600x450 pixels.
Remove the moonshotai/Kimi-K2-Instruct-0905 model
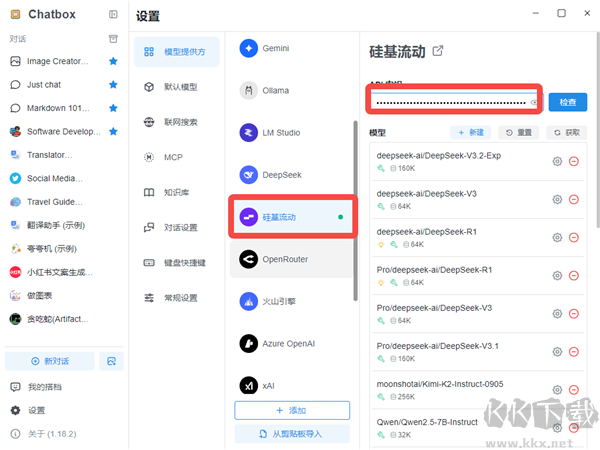[574, 390]
